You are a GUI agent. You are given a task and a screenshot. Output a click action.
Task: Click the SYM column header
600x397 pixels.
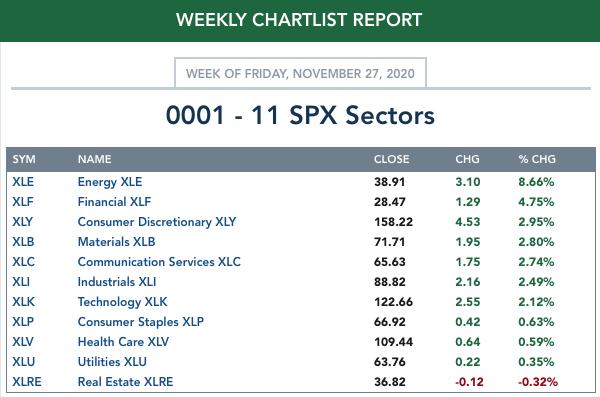click(x=24, y=159)
